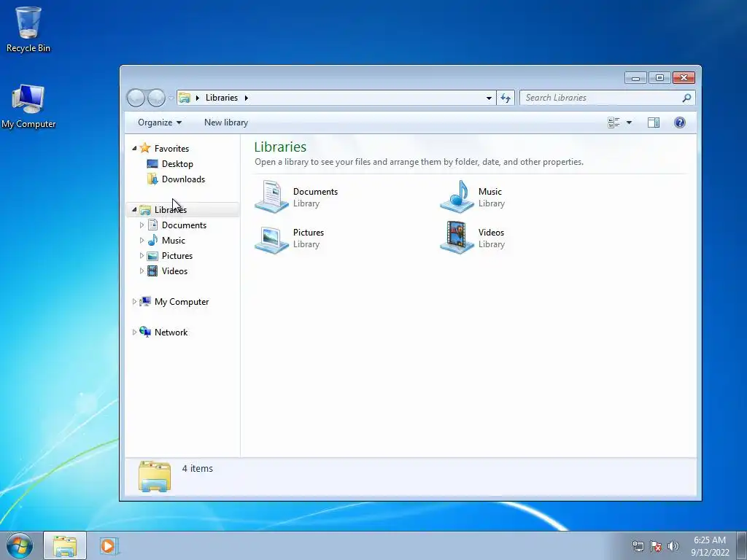
Task: Select Music in the sidebar tree
Action: pos(174,240)
